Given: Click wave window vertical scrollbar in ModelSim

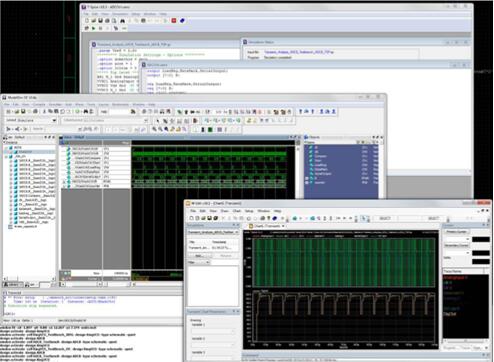Looking at the screenshot, I should pos(298,210).
